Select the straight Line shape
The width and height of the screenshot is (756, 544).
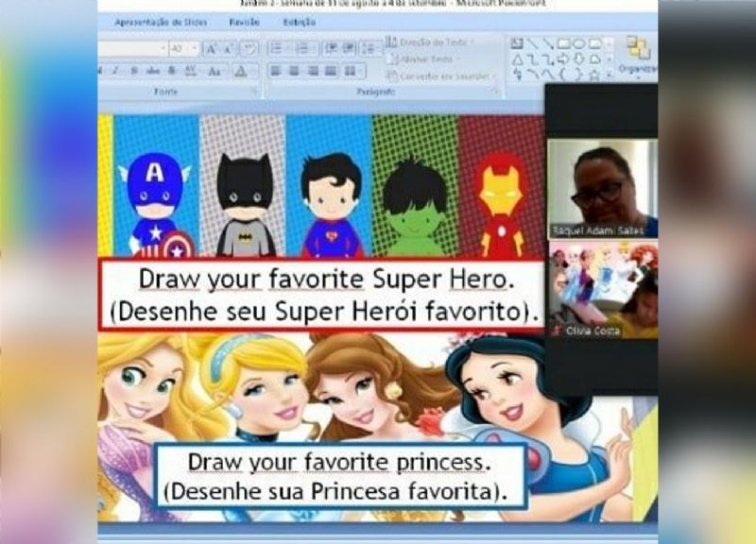[x=532, y=43]
